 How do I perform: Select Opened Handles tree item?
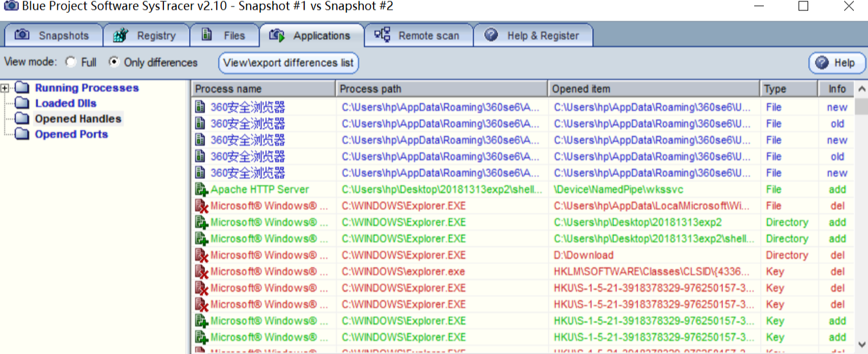(x=78, y=118)
